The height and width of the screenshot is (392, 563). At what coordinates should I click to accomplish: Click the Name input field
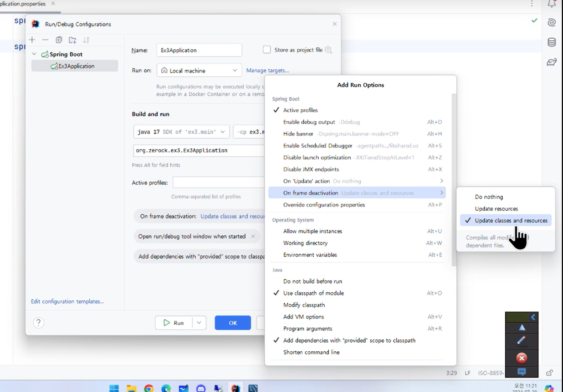pyautogui.click(x=199, y=50)
